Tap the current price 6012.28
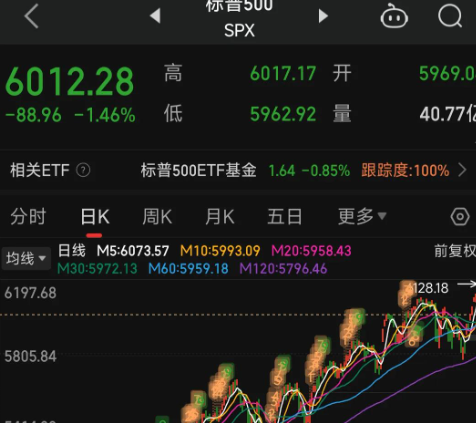This screenshot has width=476, height=423. [x=69, y=82]
